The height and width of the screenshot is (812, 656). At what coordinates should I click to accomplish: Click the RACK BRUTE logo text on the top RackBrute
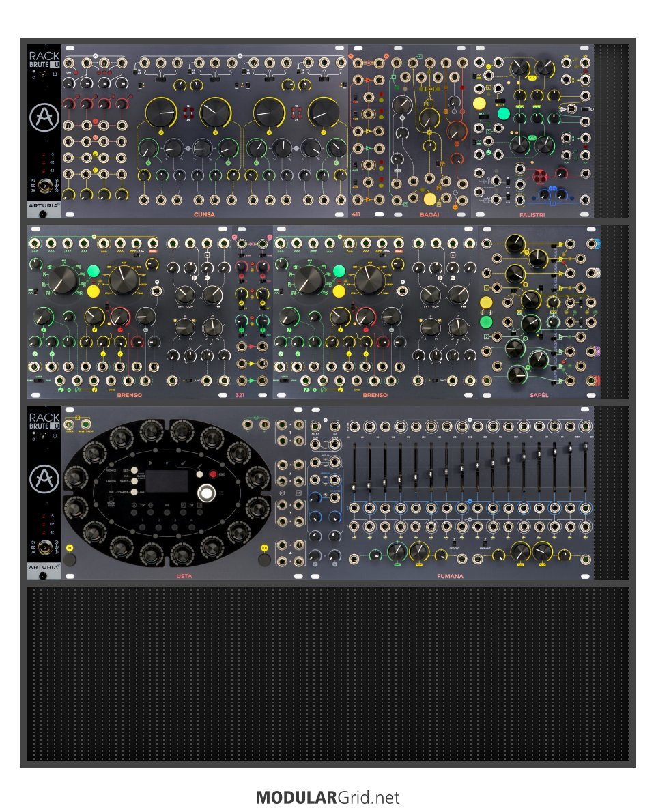(44, 59)
